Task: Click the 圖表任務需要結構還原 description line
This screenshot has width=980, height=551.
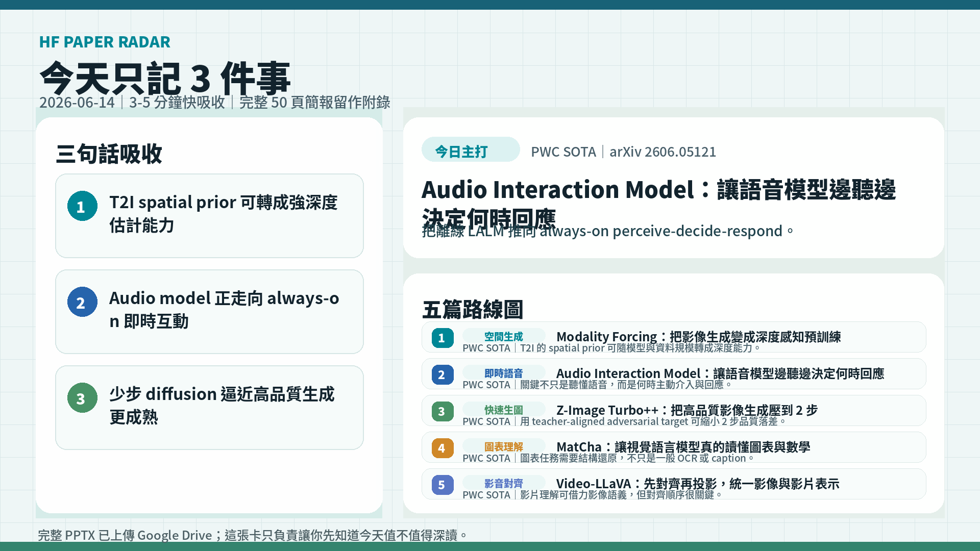Action: pyautogui.click(x=608, y=458)
